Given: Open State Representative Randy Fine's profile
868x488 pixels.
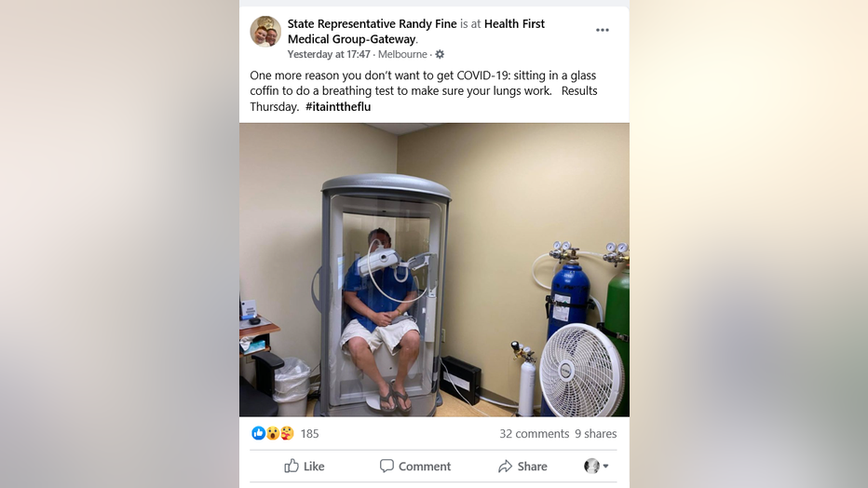Looking at the screenshot, I should point(372,24).
